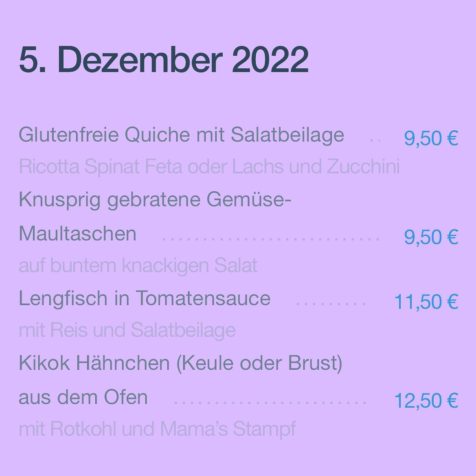Click the dotted leader after Maultaschen
Image resolution: width=476 pixels, height=476 pixels.
(271, 239)
